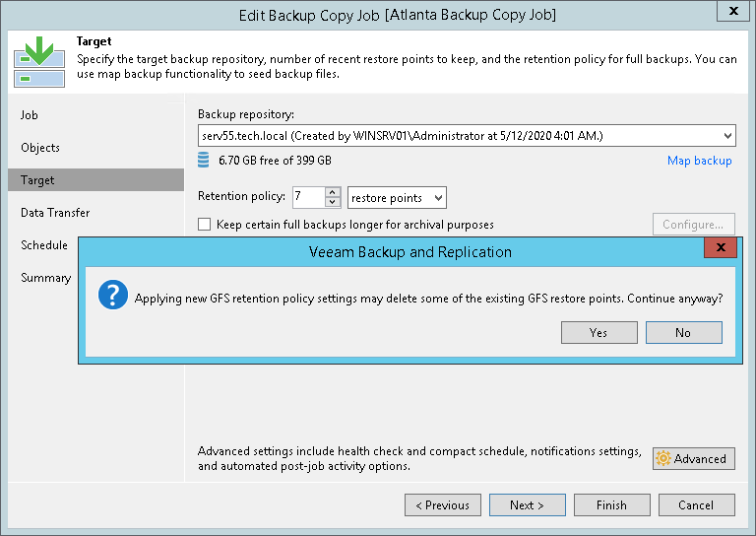This screenshot has height=536, width=756.
Task: Click the Next button
Action: pos(528,505)
